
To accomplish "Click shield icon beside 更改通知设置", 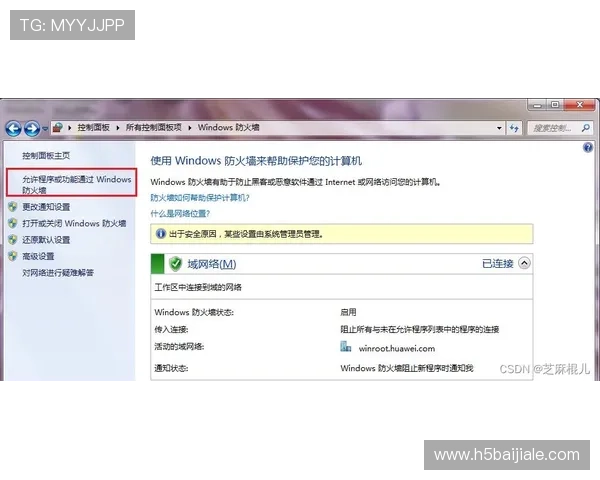I will (x=13, y=207).
